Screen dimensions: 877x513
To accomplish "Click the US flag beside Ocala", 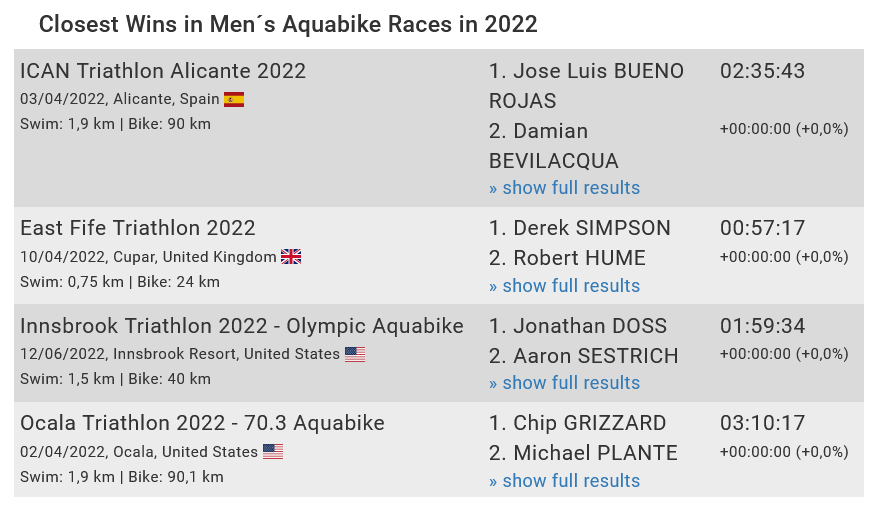I will pos(273,451).
